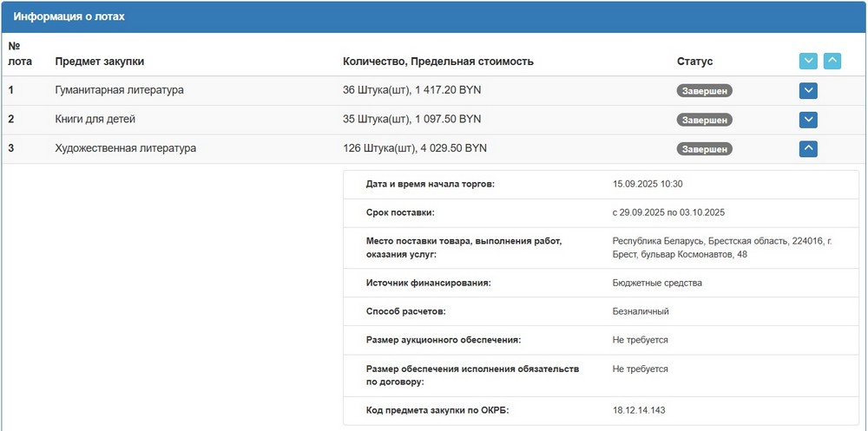The width and height of the screenshot is (868, 431).
Task: Click the Завершен status badge for lot 2
Action: coord(704,120)
